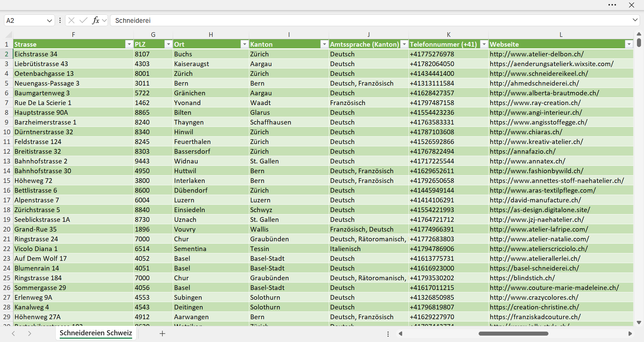This screenshot has width=644, height=342.
Task: Go to previous sheet arrow
Action: pos(13,334)
